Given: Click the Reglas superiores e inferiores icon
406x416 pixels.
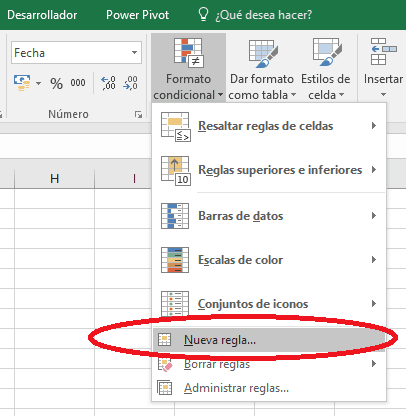Looking at the screenshot, I should (176, 171).
